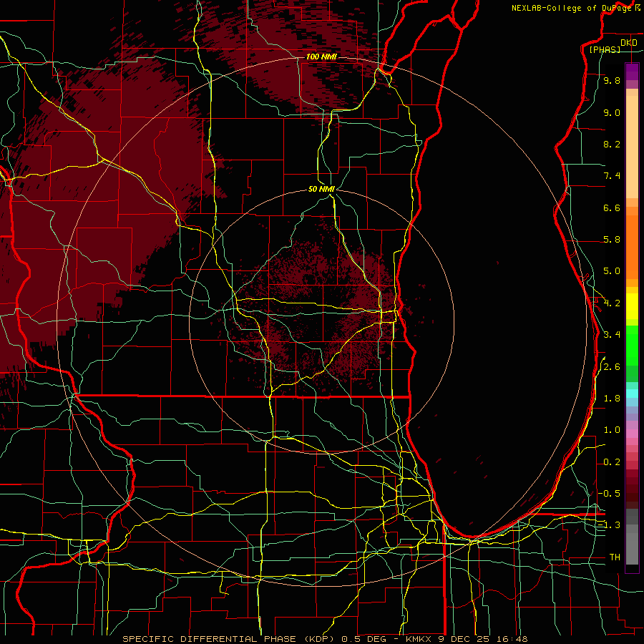Click the 1.8 scale value
This screenshot has width=644, height=644.
pos(612,399)
